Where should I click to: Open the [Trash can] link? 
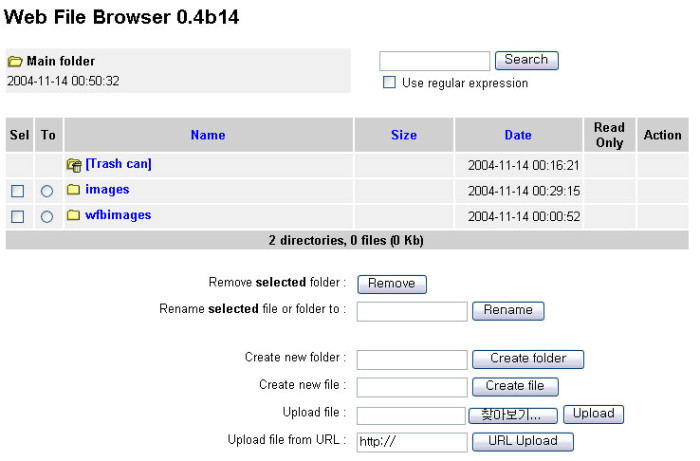click(x=118, y=164)
